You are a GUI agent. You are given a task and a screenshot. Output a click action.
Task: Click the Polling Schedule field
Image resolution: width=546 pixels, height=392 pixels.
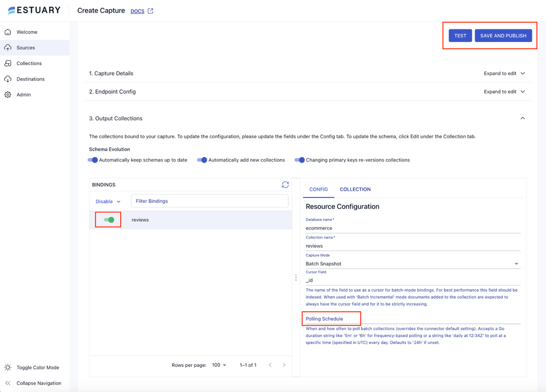pyautogui.click(x=412, y=319)
